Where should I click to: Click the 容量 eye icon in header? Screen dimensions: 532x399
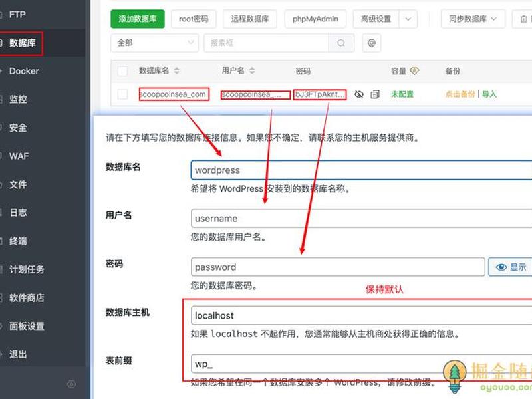click(x=414, y=71)
